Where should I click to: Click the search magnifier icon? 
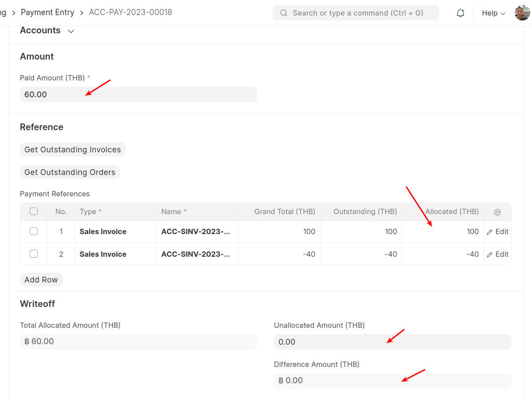tap(283, 13)
